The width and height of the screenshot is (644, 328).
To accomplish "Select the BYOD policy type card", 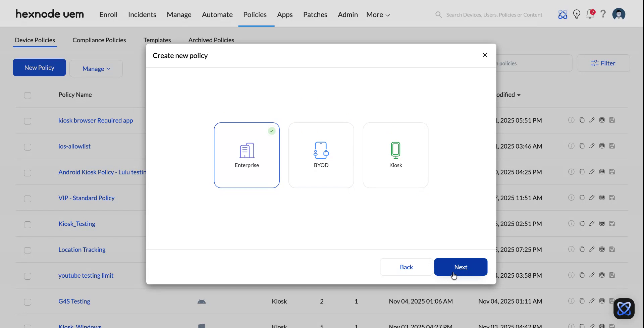I will 321,155.
